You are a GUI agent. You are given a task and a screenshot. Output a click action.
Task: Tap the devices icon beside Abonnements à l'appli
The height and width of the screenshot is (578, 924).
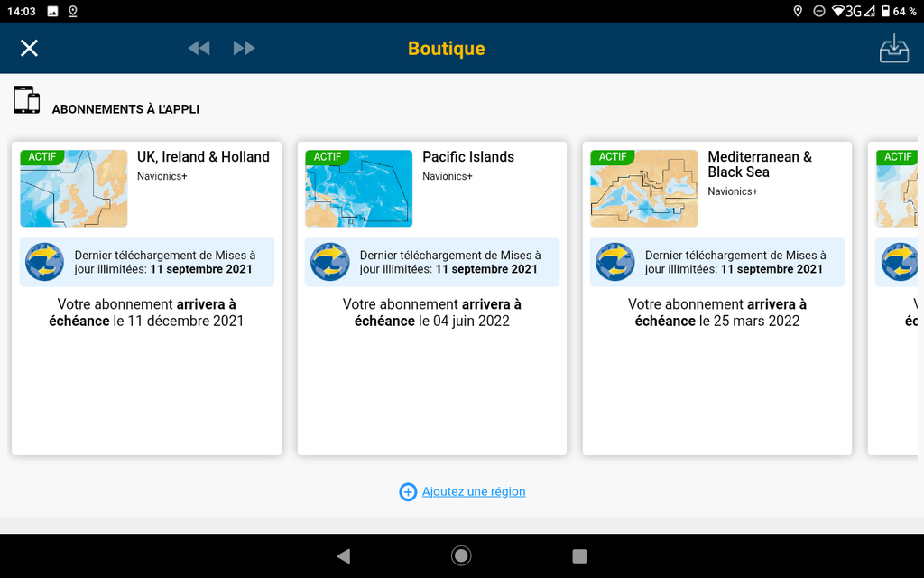click(x=26, y=99)
